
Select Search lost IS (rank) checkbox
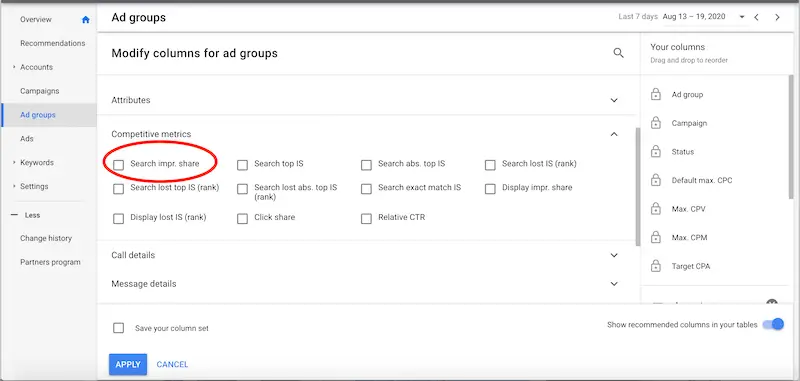click(490, 165)
